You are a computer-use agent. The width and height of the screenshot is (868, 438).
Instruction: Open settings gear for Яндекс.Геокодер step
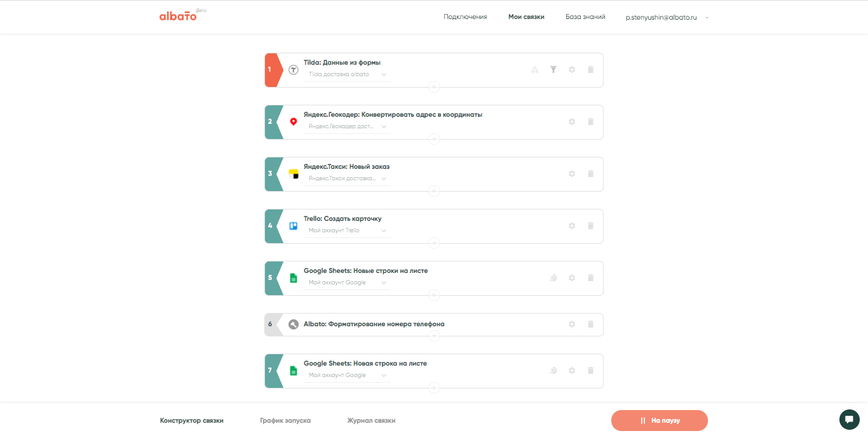click(572, 122)
